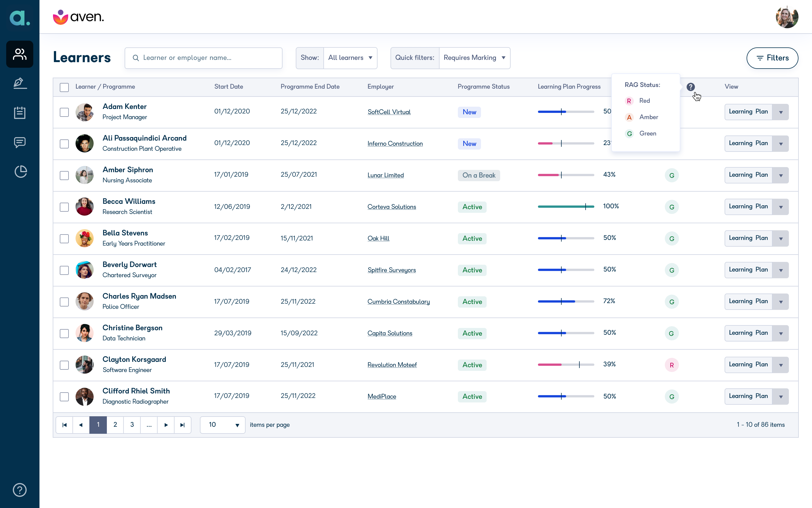Click the current page 1 button
The image size is (812, 508).
pyautogui.click(x=98, y=425)
